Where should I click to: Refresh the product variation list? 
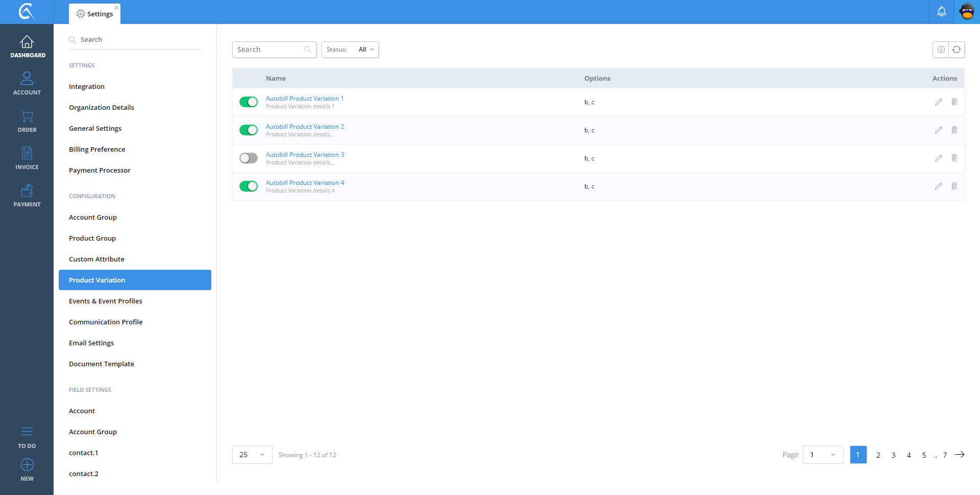(957, 50)
